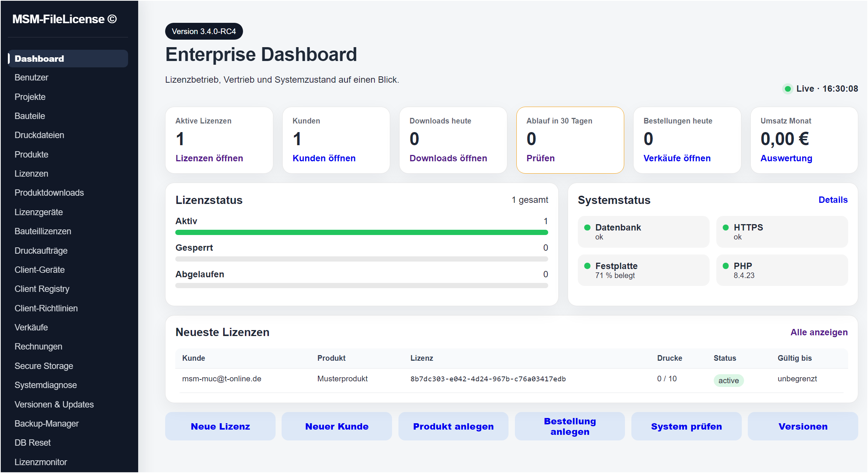The height and width of the screenshot is (473, 868).
Task: Click the green HTTPS status indicator
Action: tap(726, 228)
